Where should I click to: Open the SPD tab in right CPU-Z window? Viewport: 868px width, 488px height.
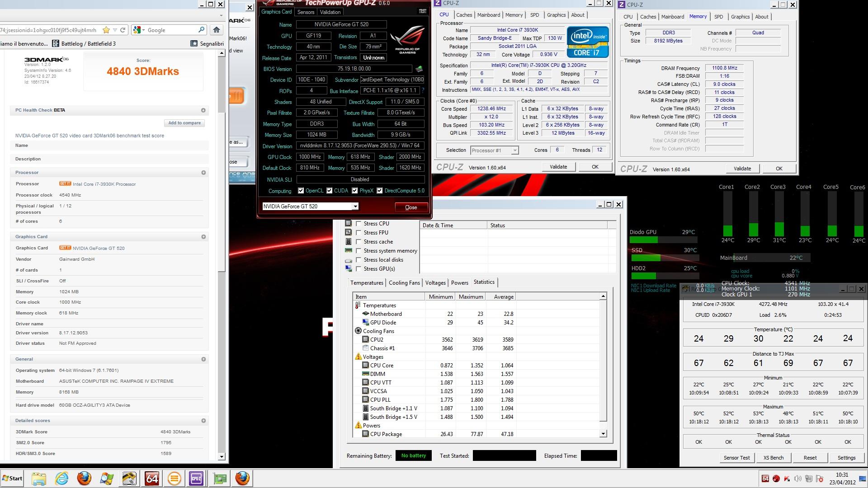pos(718,17)
